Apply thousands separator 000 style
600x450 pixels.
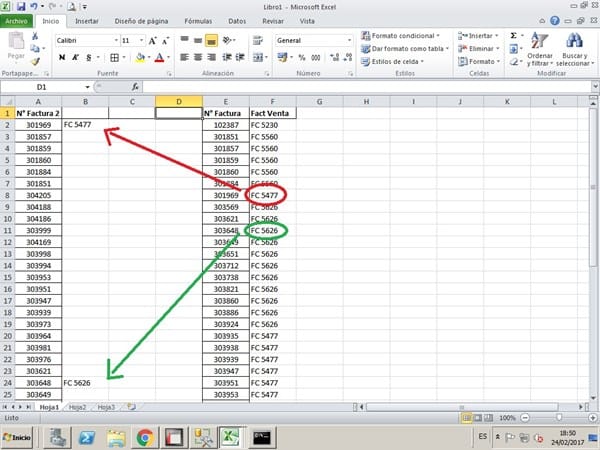click(x=315, y=57)
